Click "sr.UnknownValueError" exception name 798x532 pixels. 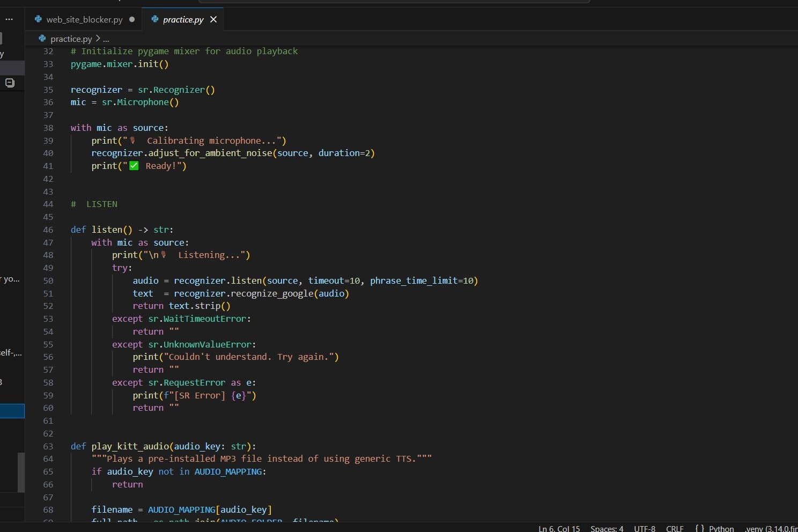pyautogui.click(x=200, y=344)
